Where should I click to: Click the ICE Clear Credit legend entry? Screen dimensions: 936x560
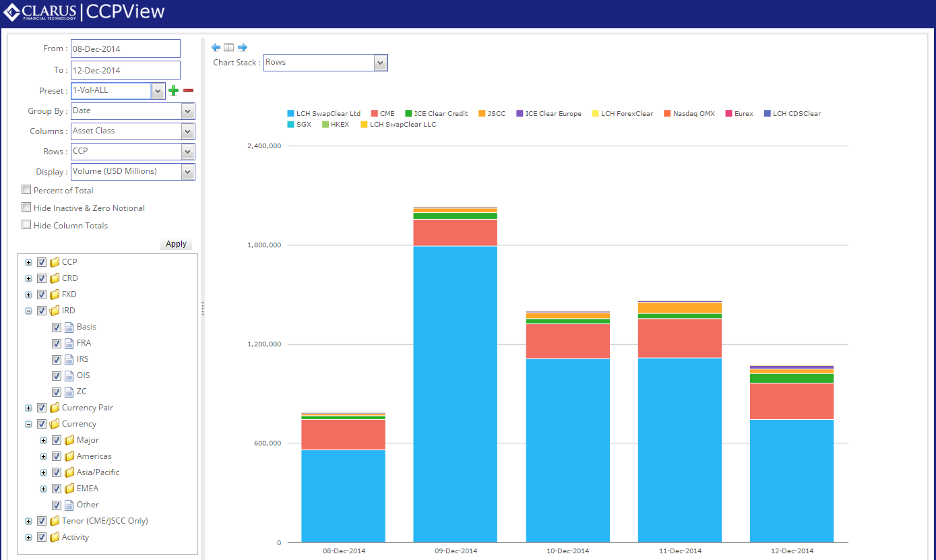437,113
